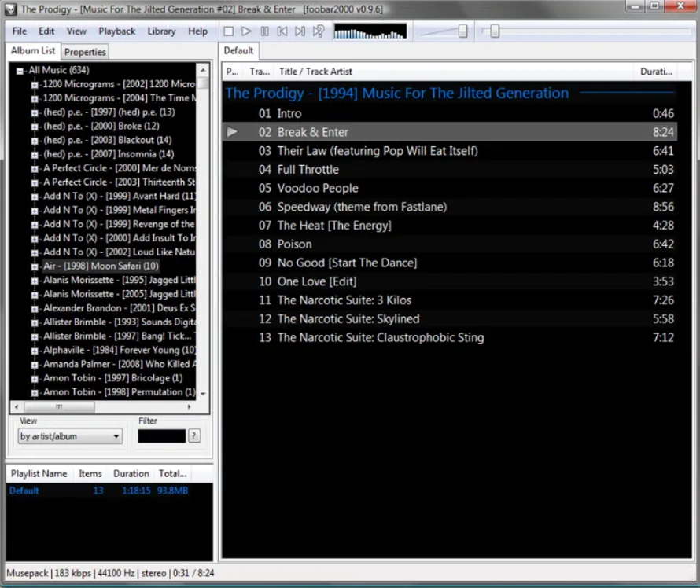Expand A Perfect Circle [2000] node
The width and height of the screenshot is (700, 588).
tap(35, 169)
